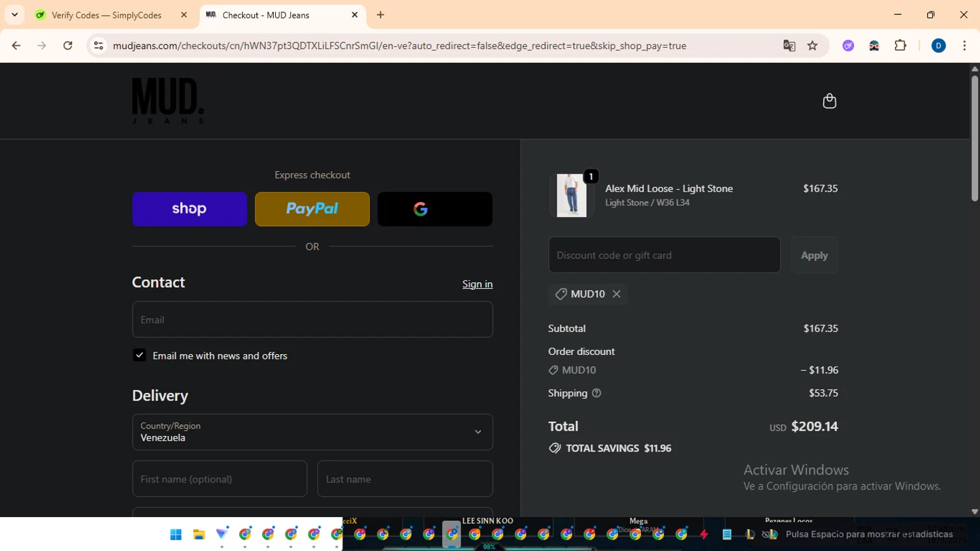Pay with the PayPal express button
This screenshot has height=551, width=980.
[x=312, y=209]
